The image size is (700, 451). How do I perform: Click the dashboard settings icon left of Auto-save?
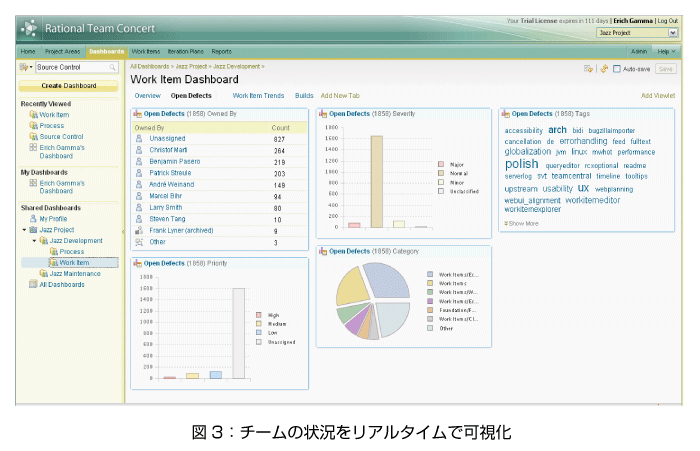click(x=588, y=69)
